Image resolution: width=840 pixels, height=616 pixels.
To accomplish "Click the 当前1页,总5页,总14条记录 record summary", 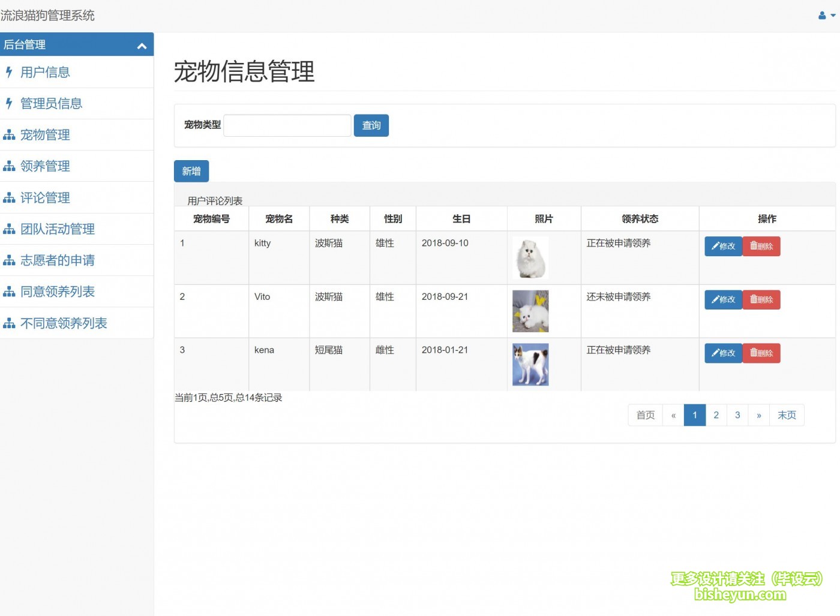I will coord(228,398).
